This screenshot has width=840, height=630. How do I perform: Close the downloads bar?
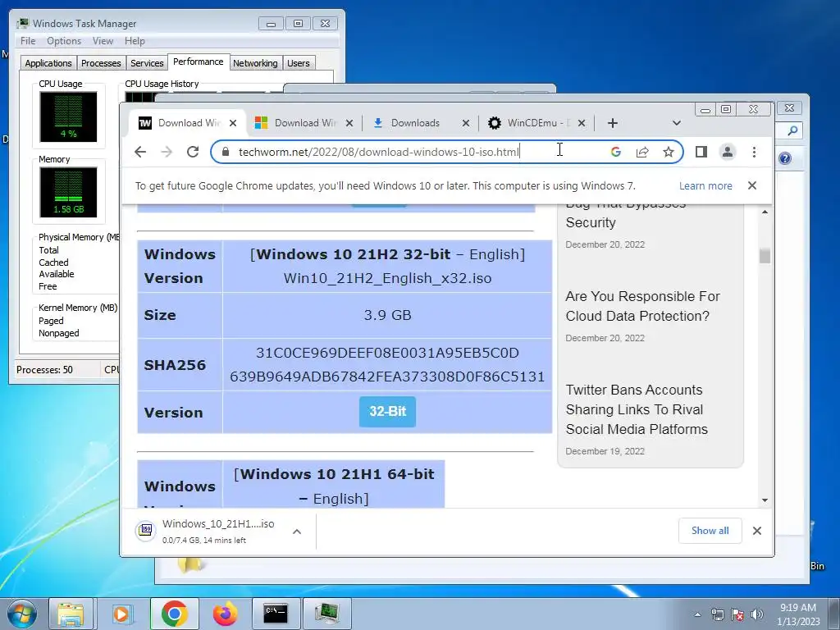[756, 531]
